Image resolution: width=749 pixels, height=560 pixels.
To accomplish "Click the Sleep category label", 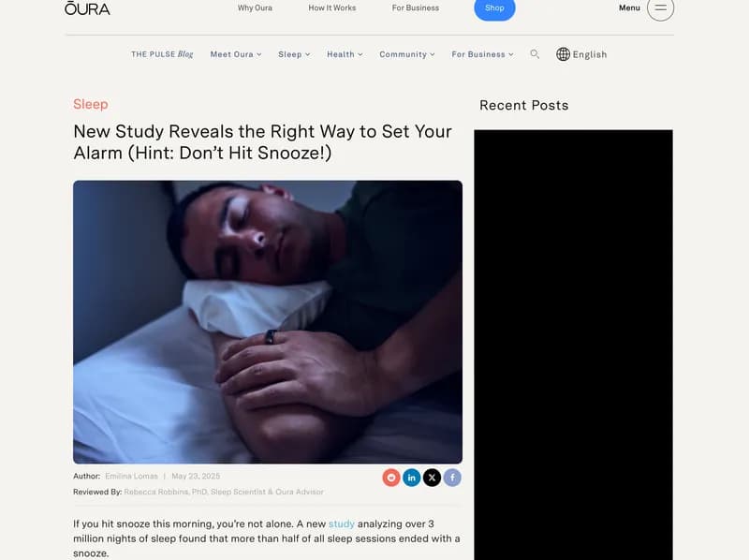I will pyautogui.click(x=91, y=104).
